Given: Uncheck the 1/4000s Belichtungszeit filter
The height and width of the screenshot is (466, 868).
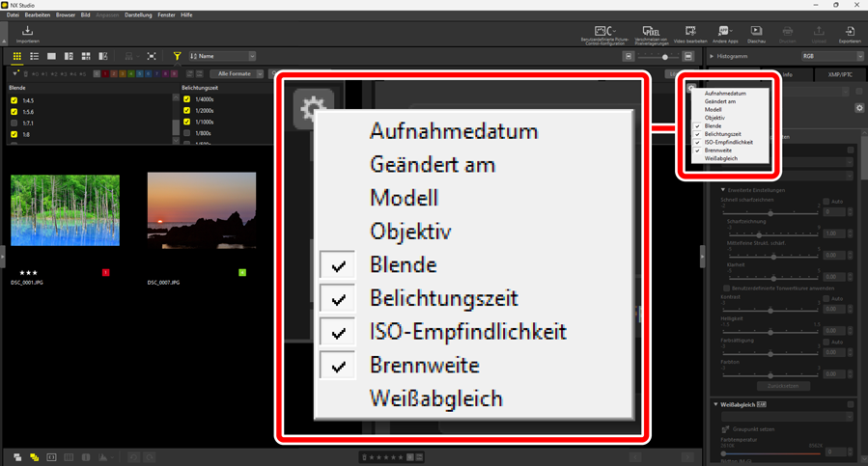Looking at the screenshot, I should [186, 99].
